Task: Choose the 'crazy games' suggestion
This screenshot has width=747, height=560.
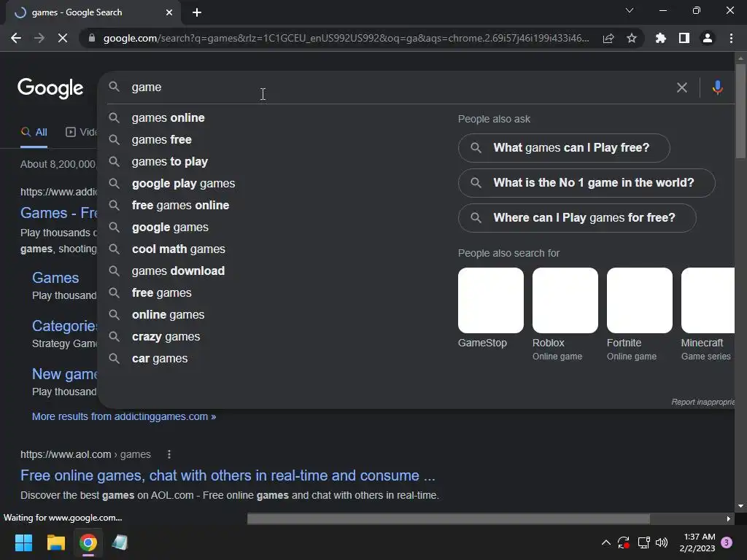Action: click(x=166, y=337)
